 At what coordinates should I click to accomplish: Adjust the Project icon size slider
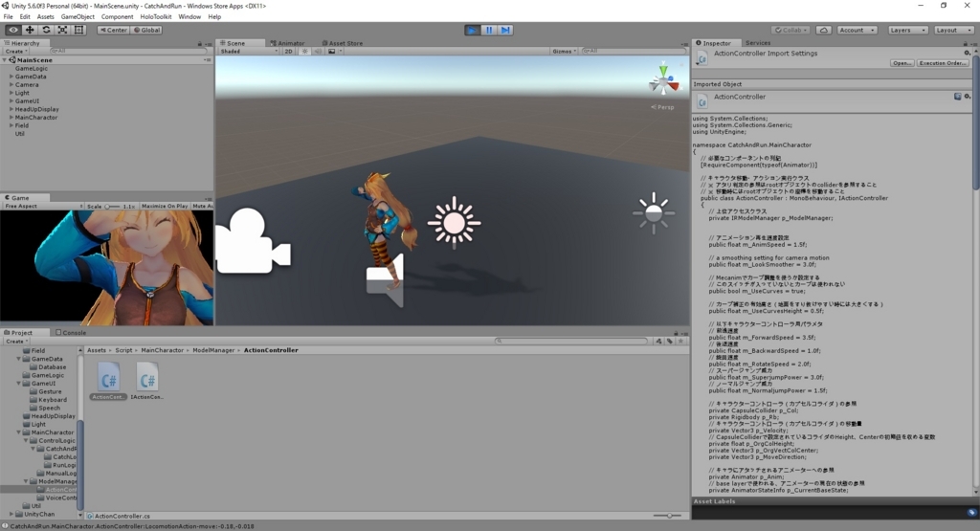click(667, 516)
